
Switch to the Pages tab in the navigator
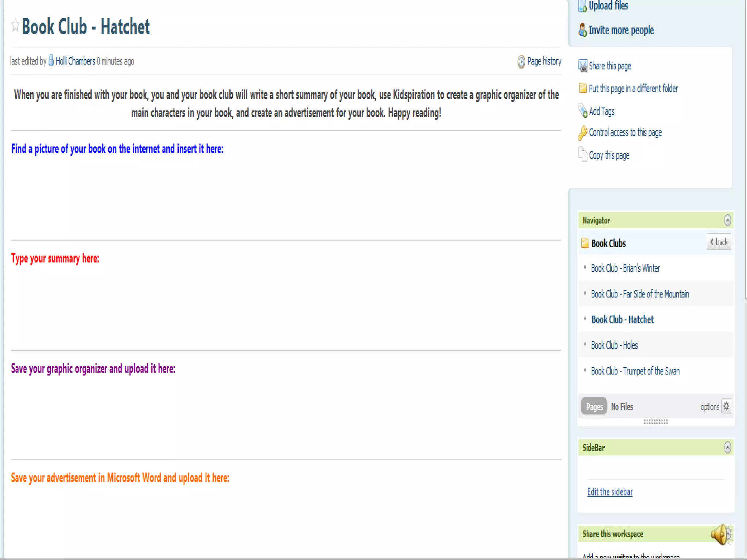point(594,407)
